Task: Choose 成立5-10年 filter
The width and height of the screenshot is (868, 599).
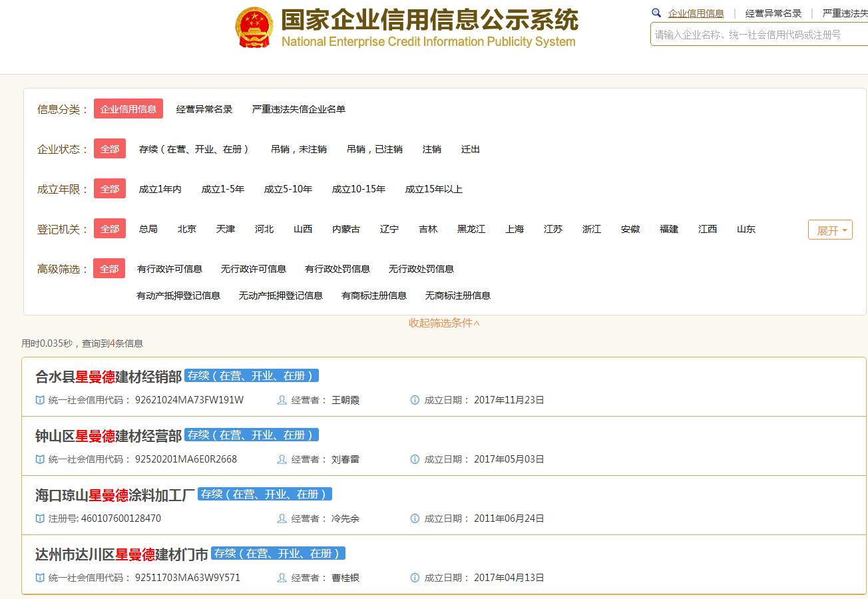Action: (288, 189)
